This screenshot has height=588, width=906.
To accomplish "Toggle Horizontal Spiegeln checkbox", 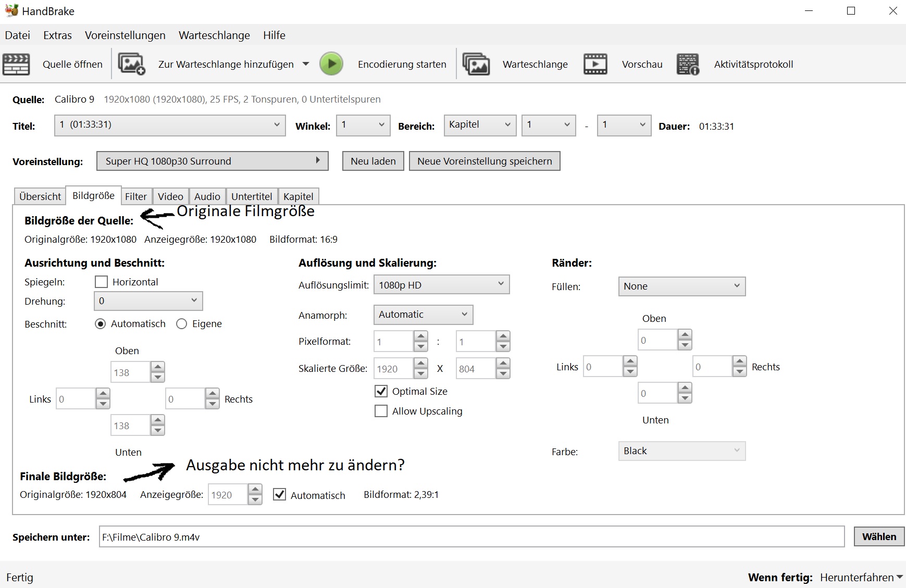I will (102, 282).
